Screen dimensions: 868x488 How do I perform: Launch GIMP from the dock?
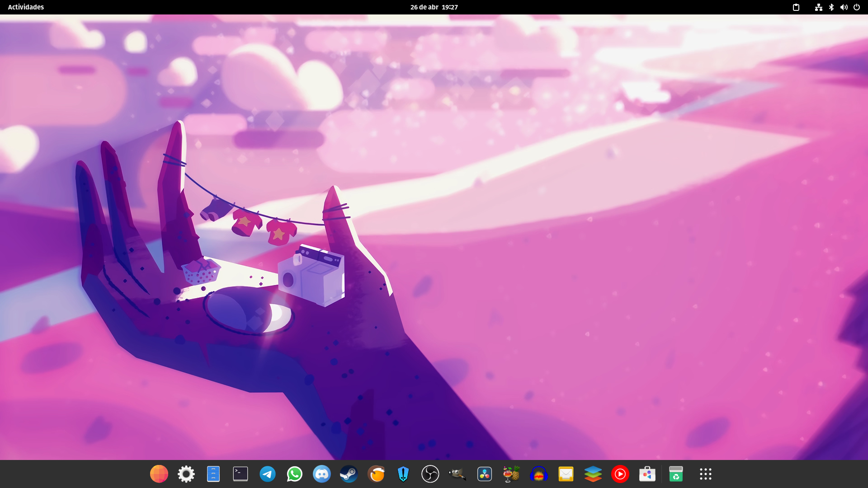pos(457,474)
